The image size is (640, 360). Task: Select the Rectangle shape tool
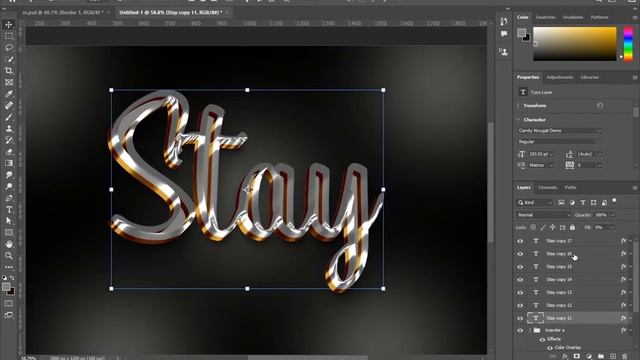[x=9, y=233]
